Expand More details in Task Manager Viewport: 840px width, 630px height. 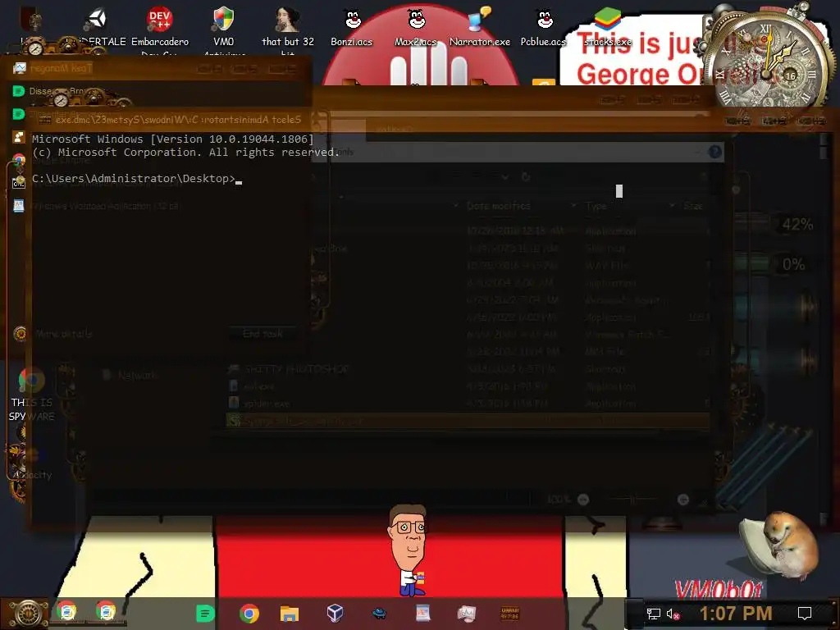53,334
